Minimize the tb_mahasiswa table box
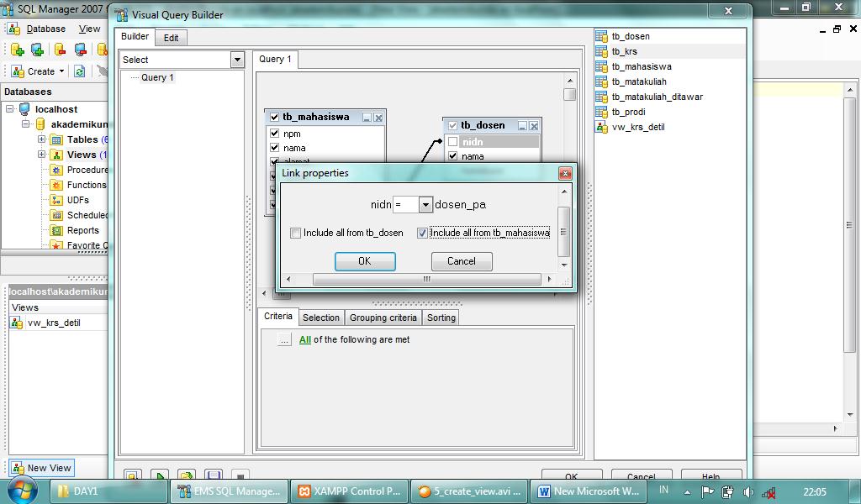861x504 pixels. click(367, 118)
